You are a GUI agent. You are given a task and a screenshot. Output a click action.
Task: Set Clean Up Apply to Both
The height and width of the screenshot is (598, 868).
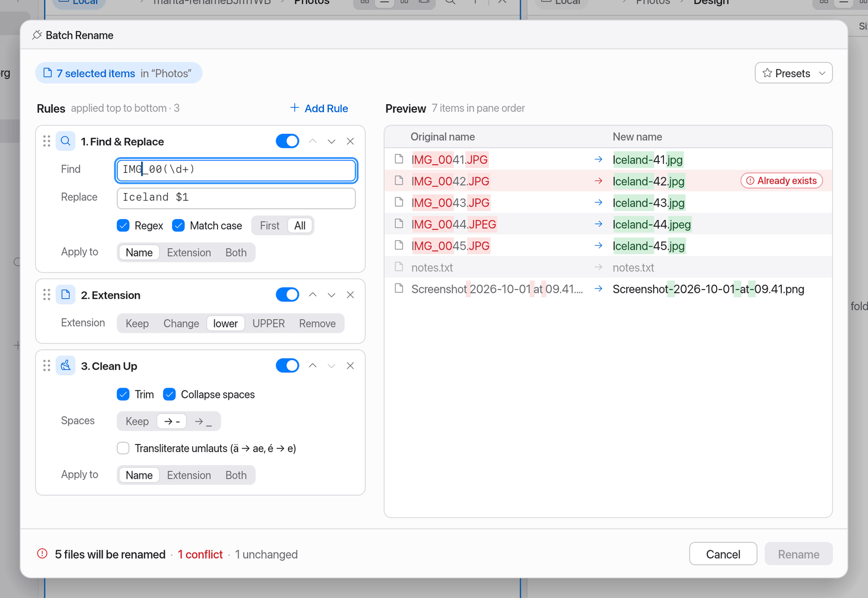click(x=236, y=475)
